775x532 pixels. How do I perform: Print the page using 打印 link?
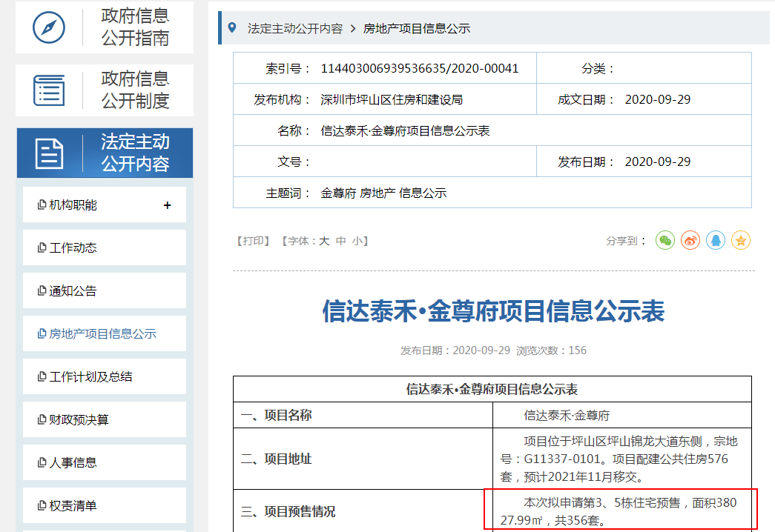click(253, 241)
